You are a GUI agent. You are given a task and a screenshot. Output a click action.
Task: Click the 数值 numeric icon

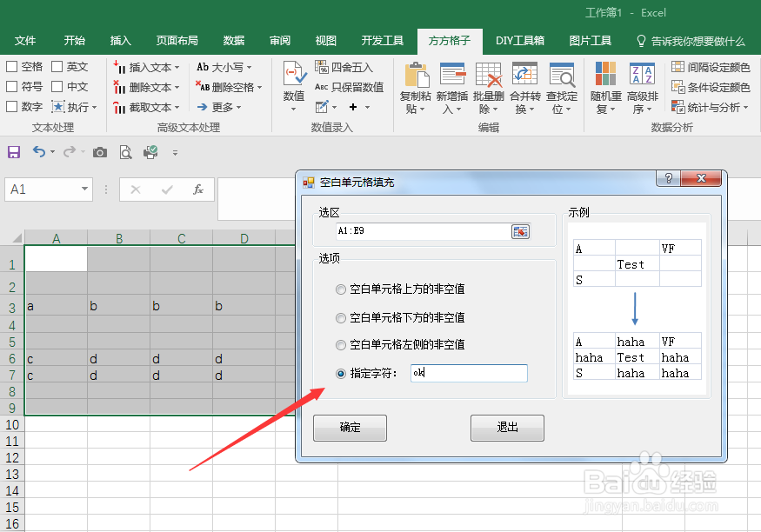[294, 74]
